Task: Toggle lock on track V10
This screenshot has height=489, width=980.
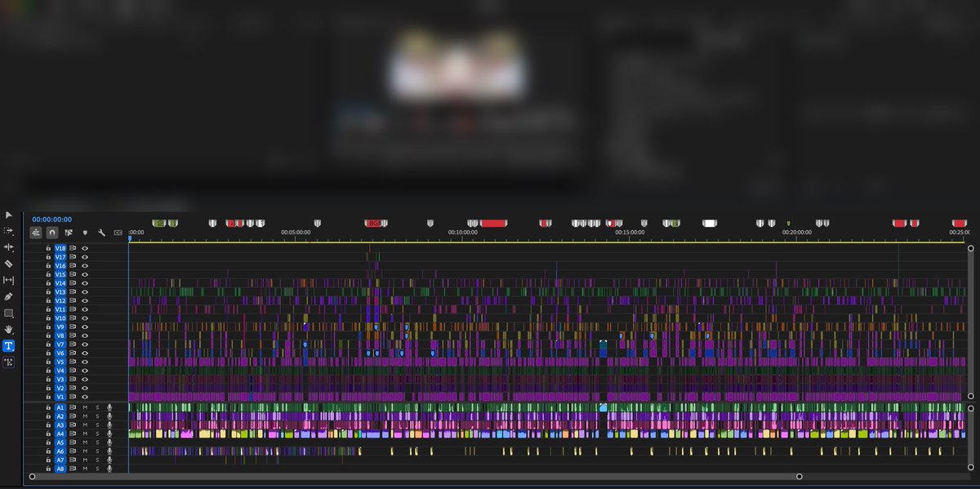Action: (48, 318)
